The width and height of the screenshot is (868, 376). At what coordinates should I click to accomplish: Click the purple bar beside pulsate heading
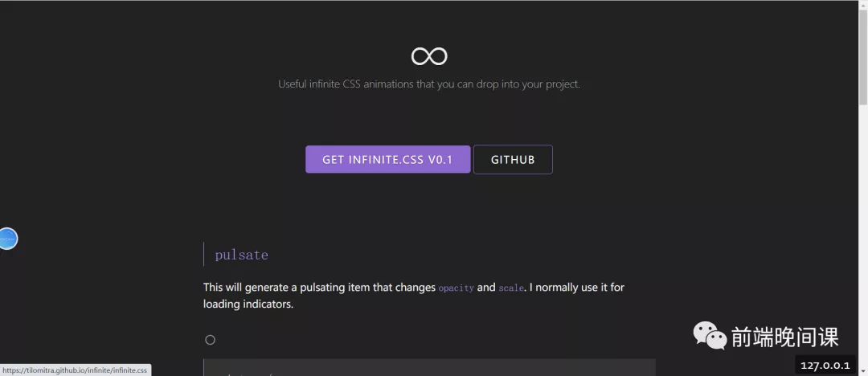click(x=203, y=254)
